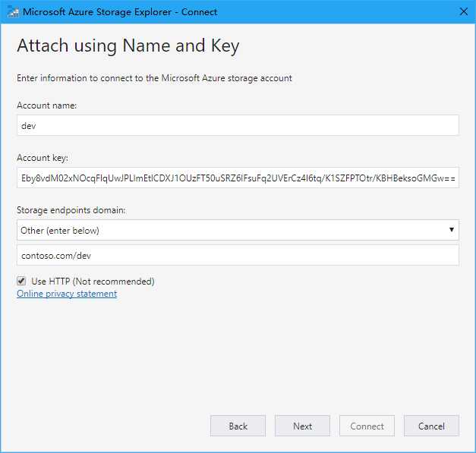Click the Storage Explorer app icon in title bar
Image resolution: width=476 pixels, height=453 pixels.
pos(13,12)
